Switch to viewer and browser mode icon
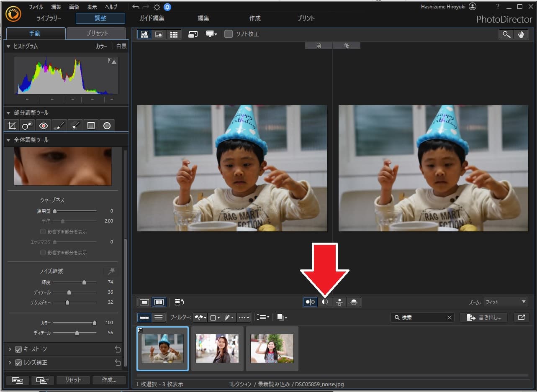 [x=144, y=34]
